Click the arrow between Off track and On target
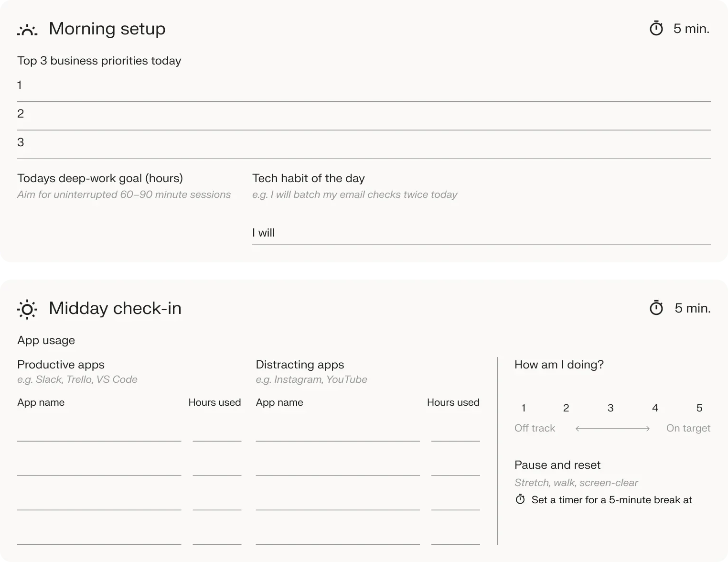728x562 pixels. point(612,429)
